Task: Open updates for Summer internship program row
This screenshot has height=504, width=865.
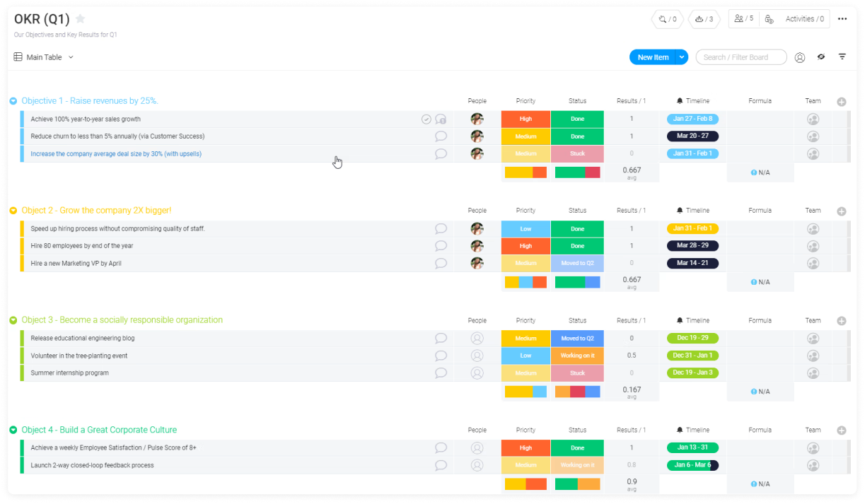Action: click(x=441, y=373)
